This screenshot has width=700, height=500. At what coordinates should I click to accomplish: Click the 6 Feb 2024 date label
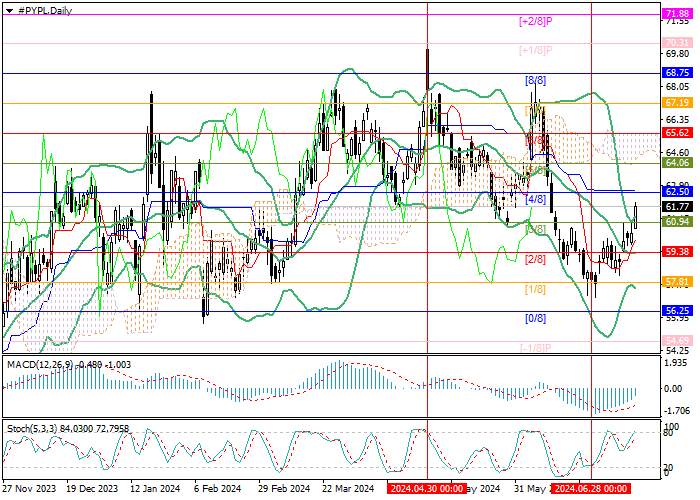click(x=218, y=488)
